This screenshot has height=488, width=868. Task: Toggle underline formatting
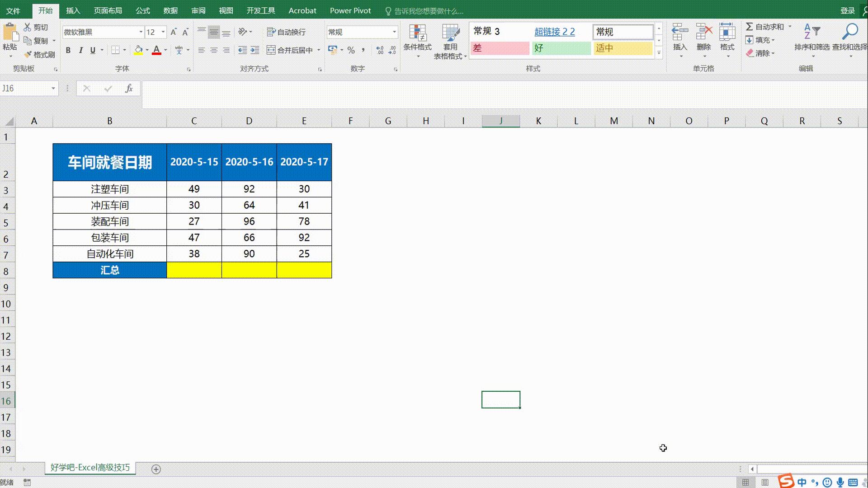click(93, 50)
